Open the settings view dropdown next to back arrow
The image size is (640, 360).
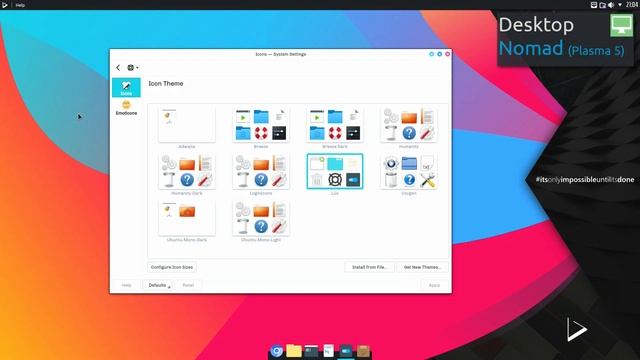[133, 68]
